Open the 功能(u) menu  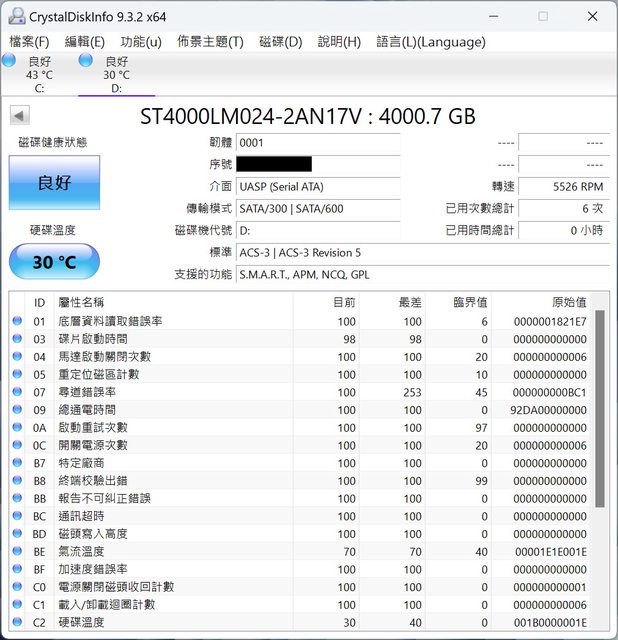[x=141, y=42]
